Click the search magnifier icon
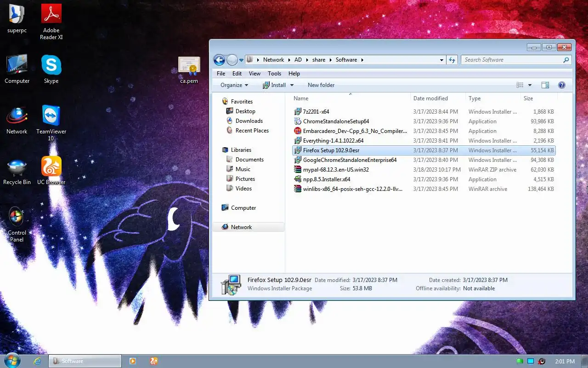 566,60
